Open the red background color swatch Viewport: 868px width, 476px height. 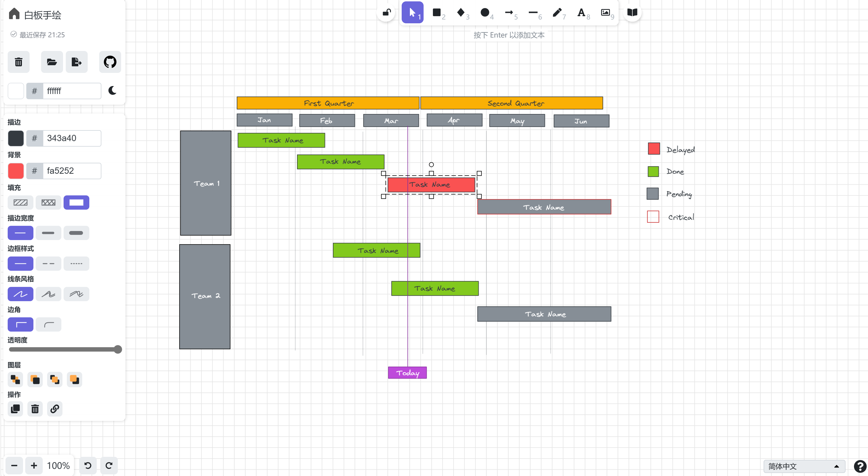coord(16,170)
